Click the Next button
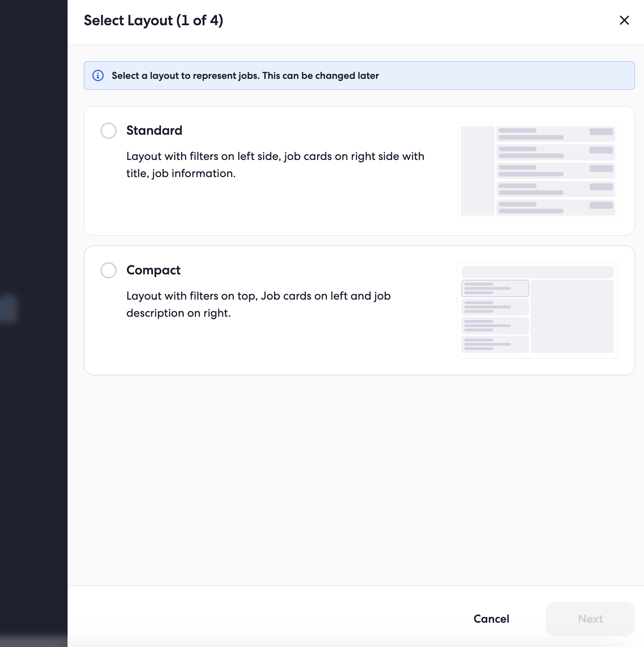This screenshot has height=647, width=644. (590, 619)
